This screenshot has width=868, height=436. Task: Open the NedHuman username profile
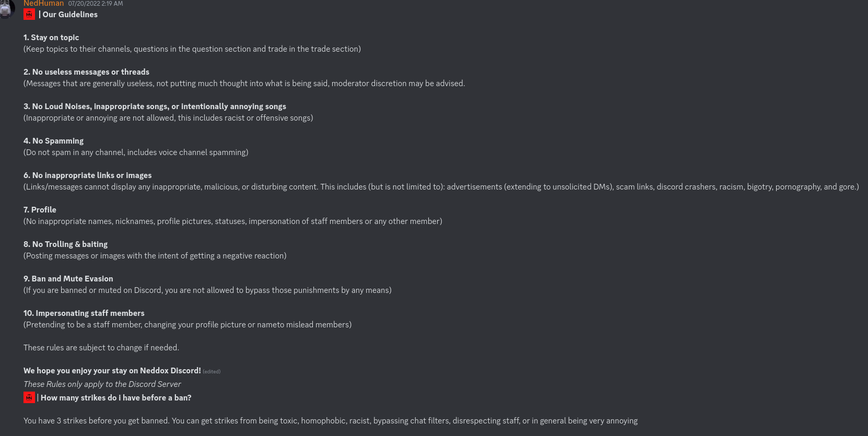point(43,4)
